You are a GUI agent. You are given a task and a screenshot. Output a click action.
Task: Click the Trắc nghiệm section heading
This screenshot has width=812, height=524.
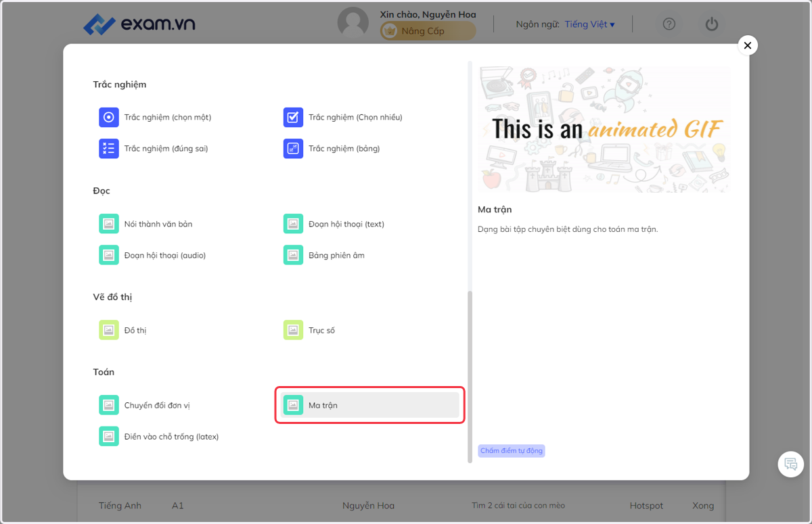click(x=120, y=85)
